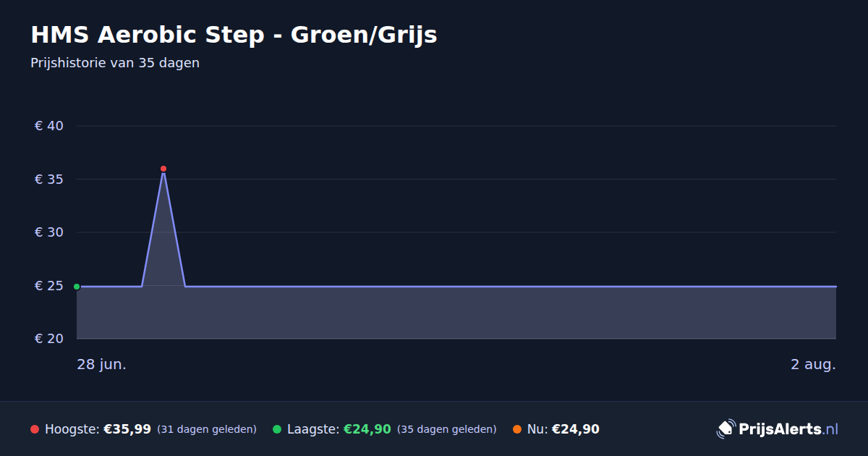Click the red highest-price dot on chart peak

[163, 169]
